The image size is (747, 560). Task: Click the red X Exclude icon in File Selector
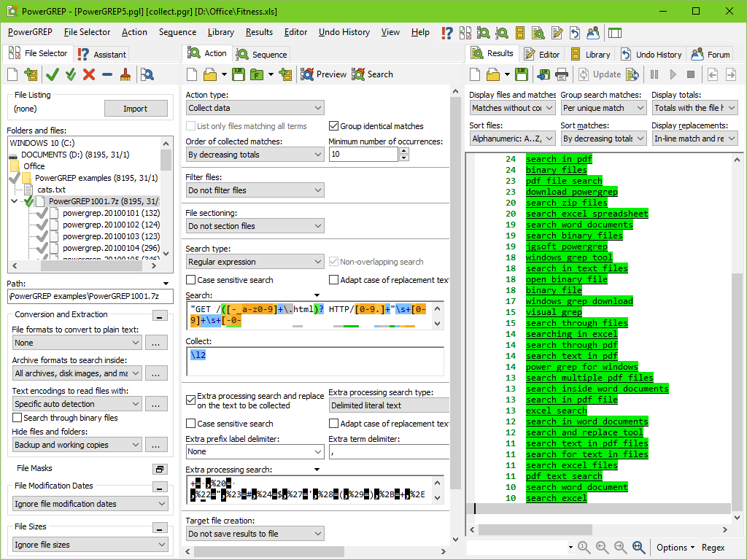click(x=89, y=75)
